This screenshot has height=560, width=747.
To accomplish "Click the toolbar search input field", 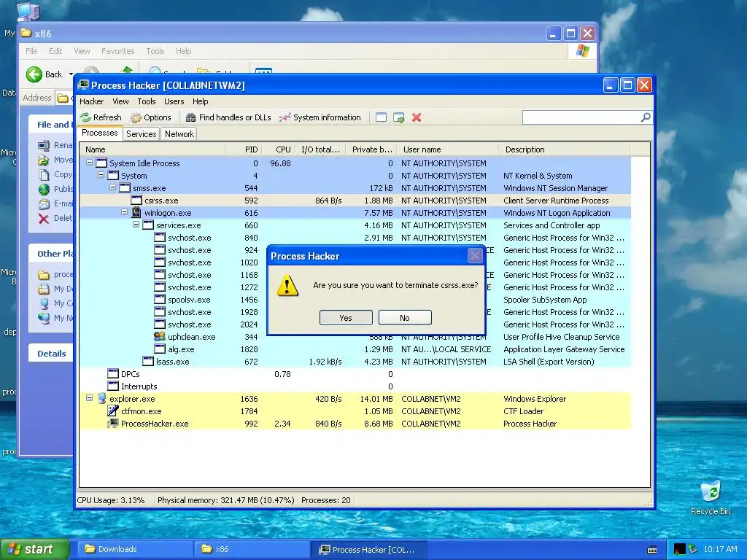I will tap(581, 117).
